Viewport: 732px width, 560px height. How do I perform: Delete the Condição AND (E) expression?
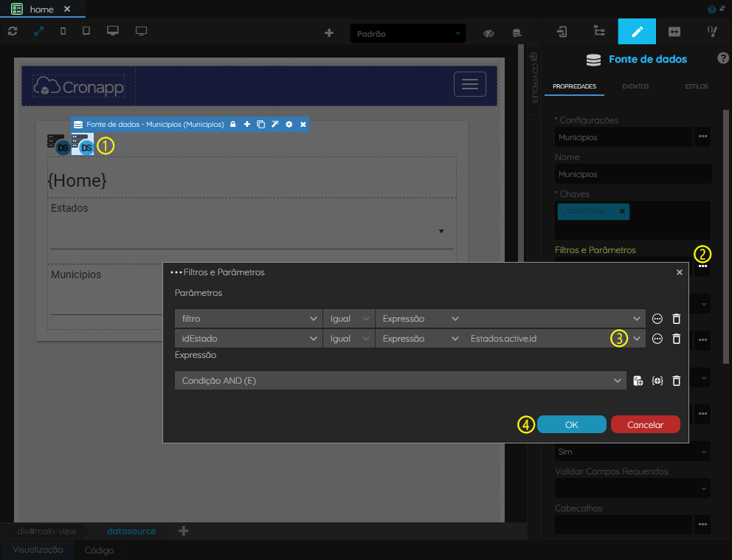[676, 381]
